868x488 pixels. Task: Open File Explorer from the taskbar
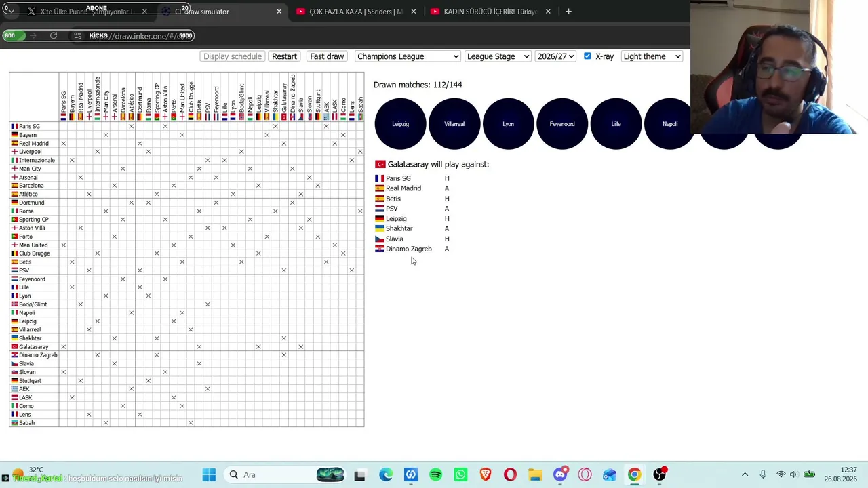click(x=535, y=474)
